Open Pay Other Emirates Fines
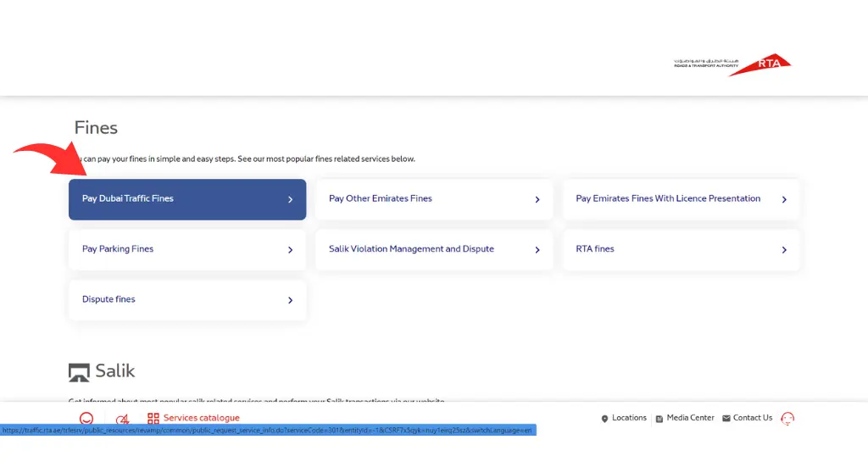868x473 pixels. (x=434, y=199)
